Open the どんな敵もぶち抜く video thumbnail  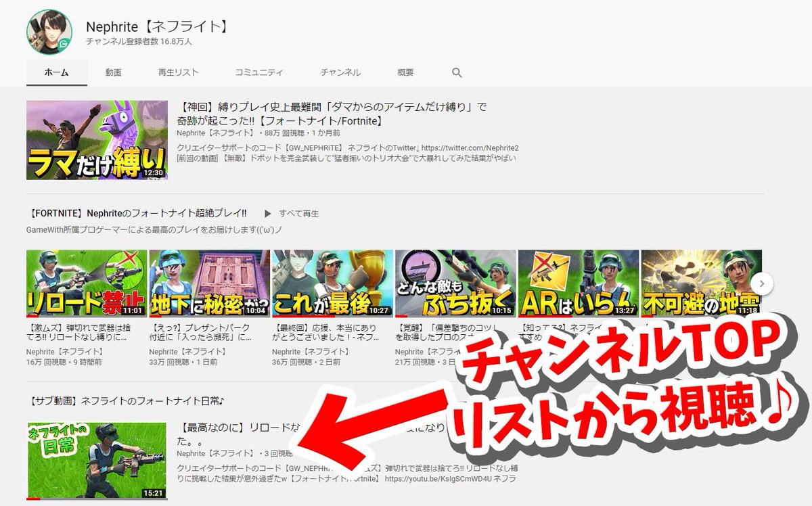pyautogui.click(x=456, y=284)
